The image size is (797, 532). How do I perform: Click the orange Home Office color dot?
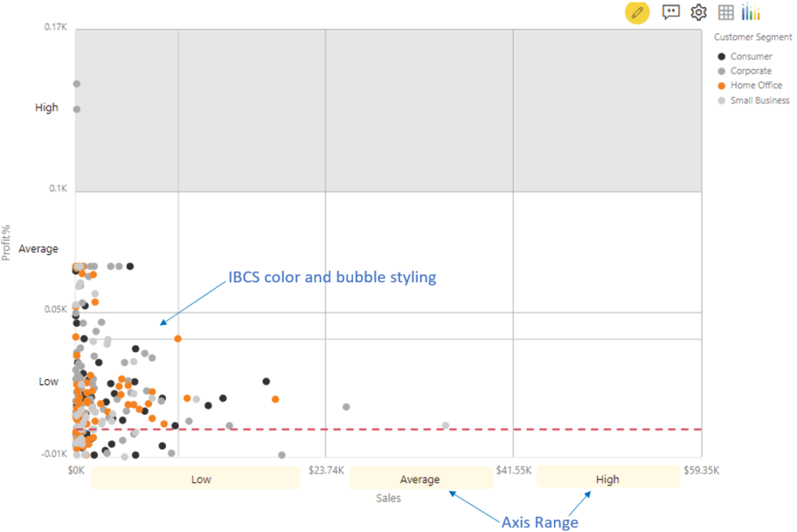pyautogui.click(x=721, y=85)
